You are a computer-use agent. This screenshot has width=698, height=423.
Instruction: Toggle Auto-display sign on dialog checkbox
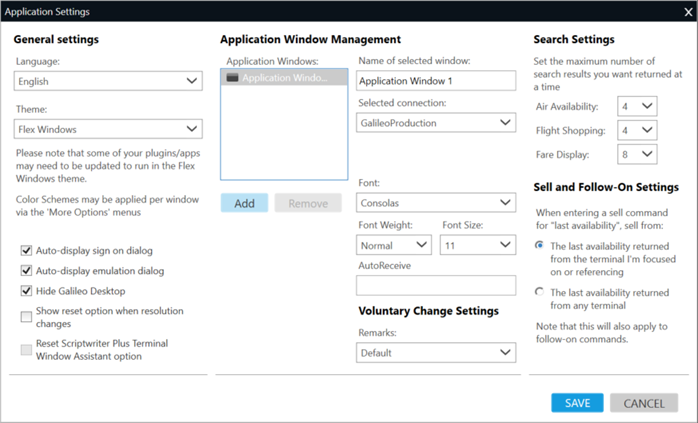coord(26,250)
